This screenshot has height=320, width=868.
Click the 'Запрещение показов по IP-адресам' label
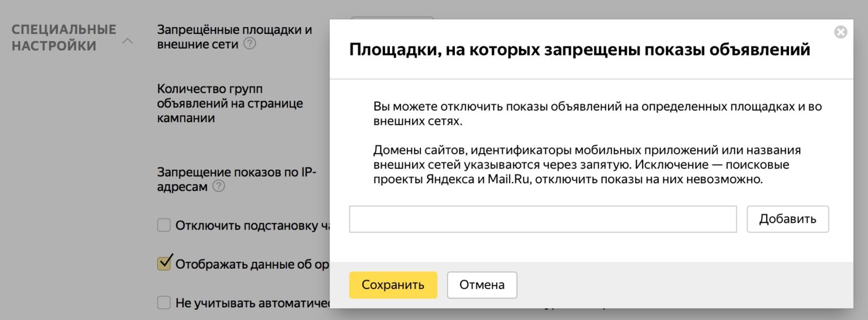(x=237, y=179)
